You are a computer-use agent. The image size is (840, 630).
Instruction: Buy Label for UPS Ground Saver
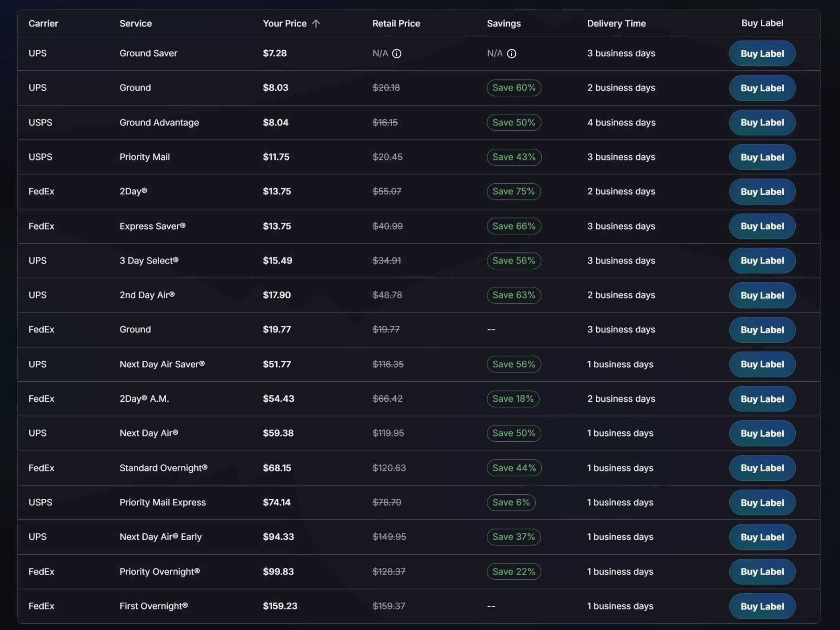pyautogui.click(x=762, y=53)
